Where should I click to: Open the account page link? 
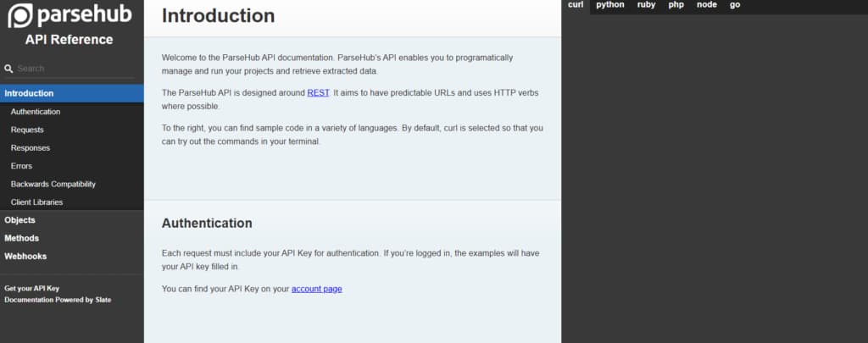click(317, 289)
